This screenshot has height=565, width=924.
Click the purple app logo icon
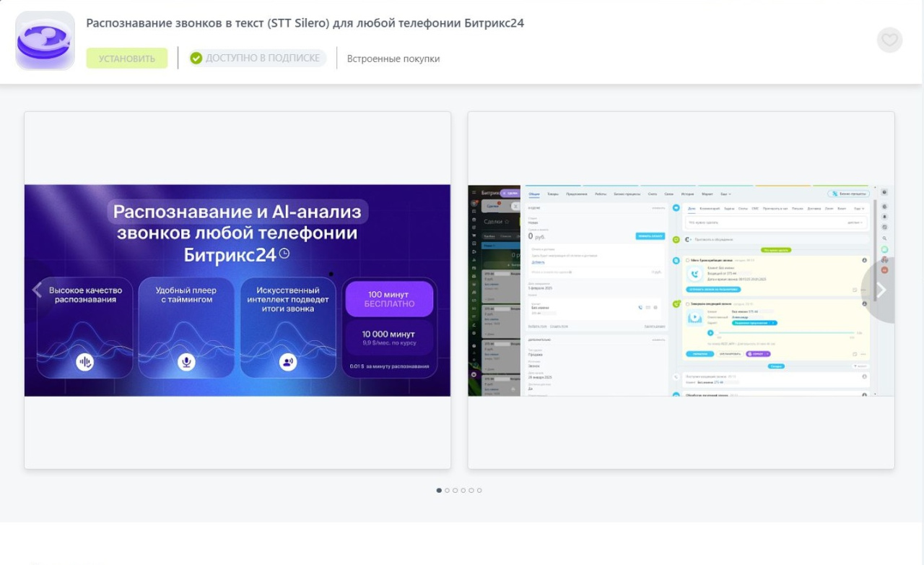tap(45, 40)
